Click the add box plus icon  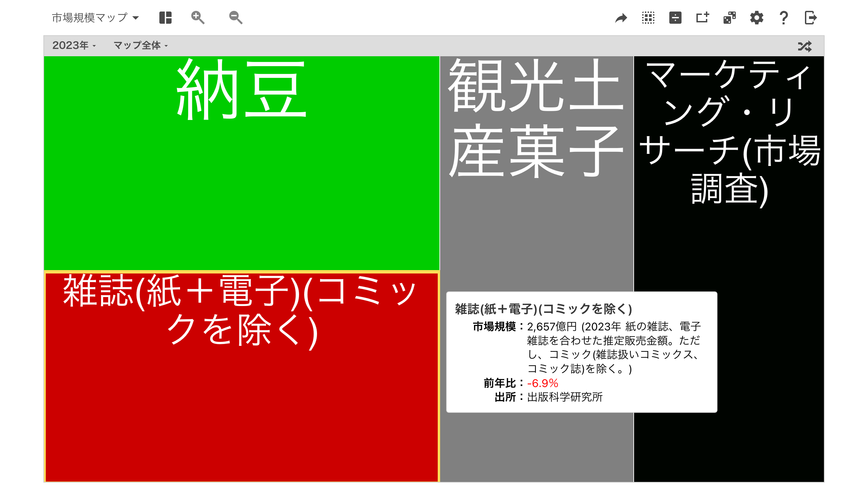[x=703, y=18]
